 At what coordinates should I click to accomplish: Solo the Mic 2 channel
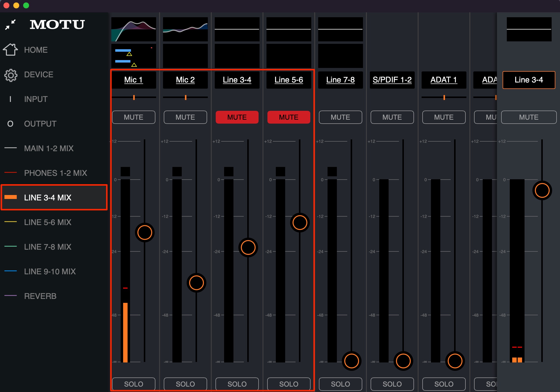click(x=185, y=384)
